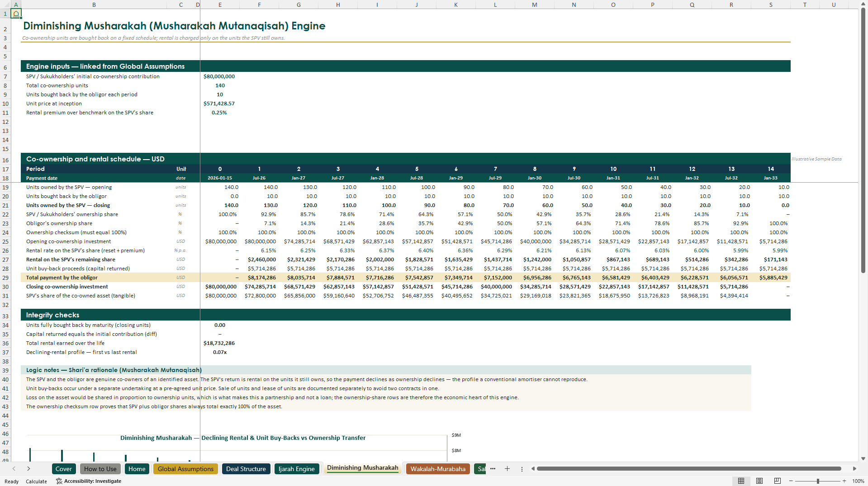Select column S header

point(771,5)
